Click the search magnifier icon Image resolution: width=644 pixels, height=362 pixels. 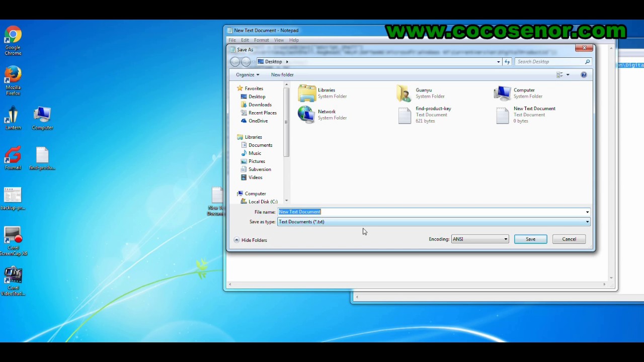pos(587,62)
